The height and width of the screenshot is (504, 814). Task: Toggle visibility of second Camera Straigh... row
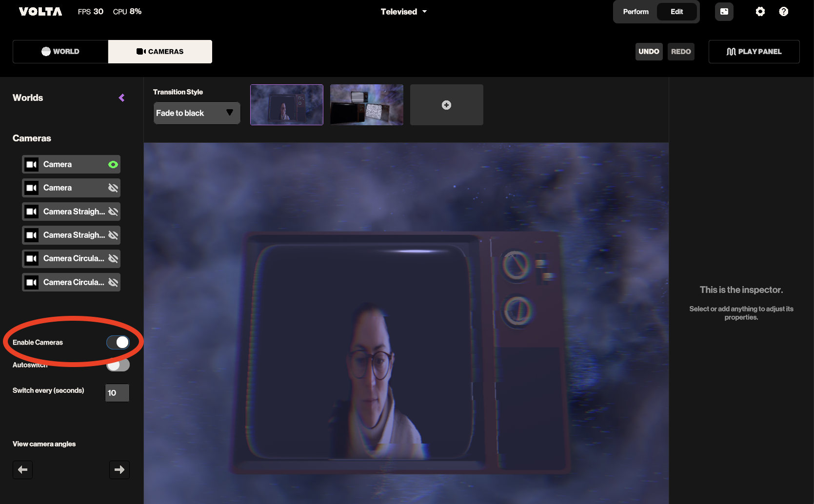(113, 235)
